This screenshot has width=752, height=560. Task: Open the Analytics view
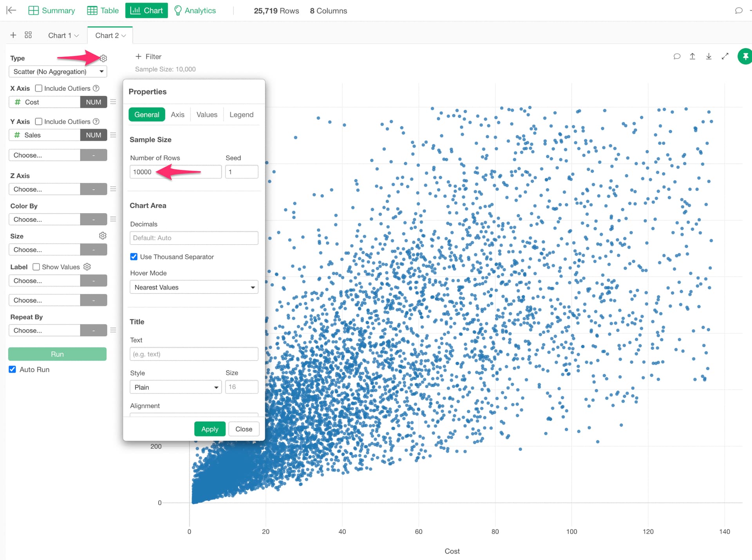tap(195, 11)
